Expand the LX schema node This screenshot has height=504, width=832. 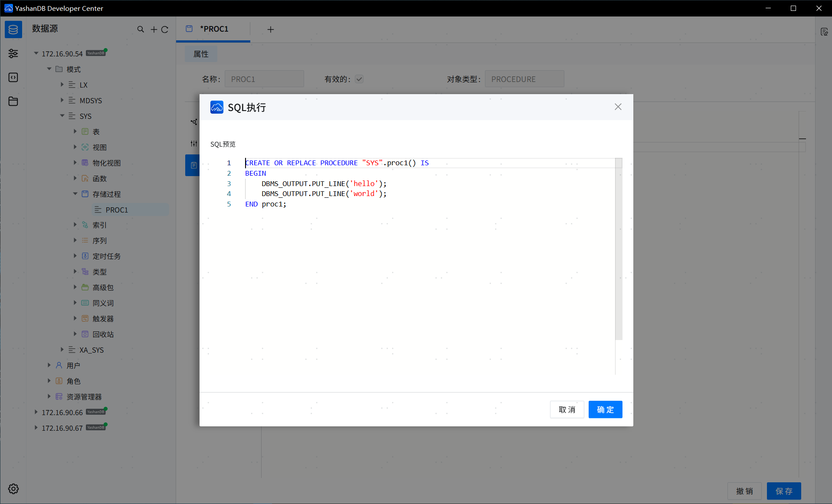click(62, 85)
